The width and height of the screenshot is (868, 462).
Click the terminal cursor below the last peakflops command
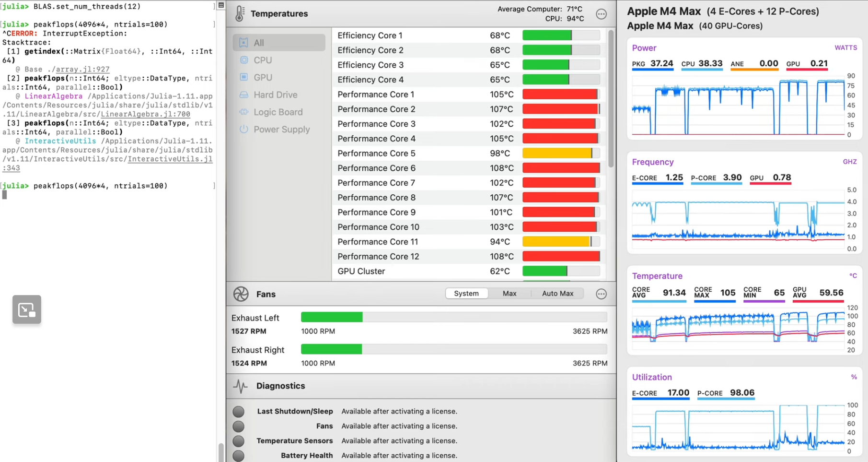[x=4, y=195]
